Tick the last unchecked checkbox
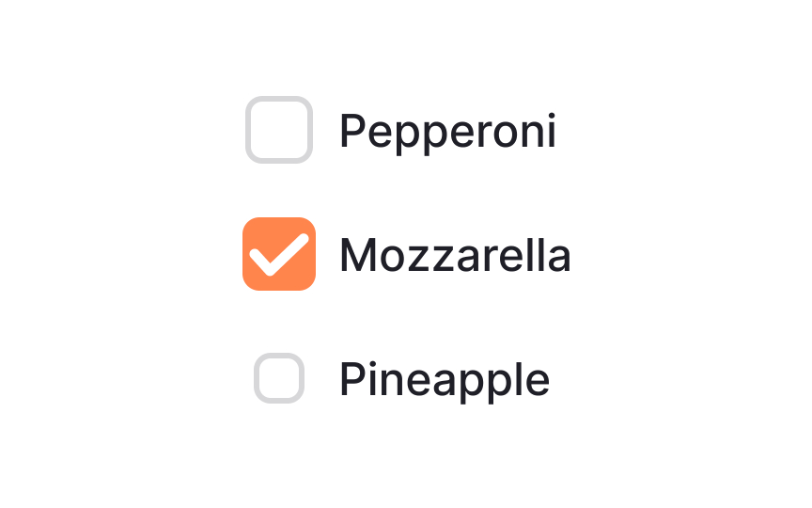This screenshot has width=812, height=508. point(279,378)
